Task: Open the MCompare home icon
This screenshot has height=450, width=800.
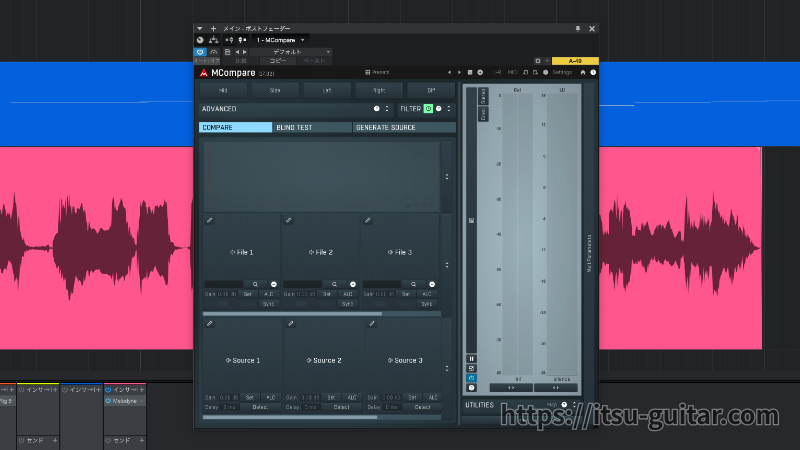Action: [583, 72]
